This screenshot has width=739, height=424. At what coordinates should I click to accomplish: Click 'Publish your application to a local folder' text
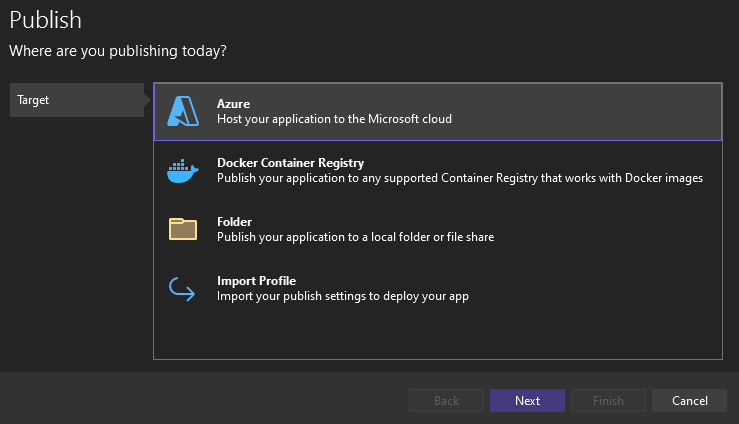point(355,237)
